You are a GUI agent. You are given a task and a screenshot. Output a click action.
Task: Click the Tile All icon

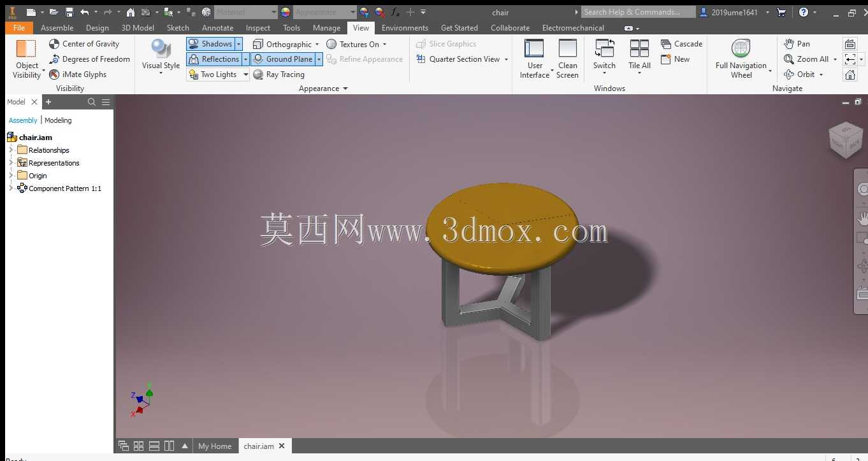coord(639,48)
